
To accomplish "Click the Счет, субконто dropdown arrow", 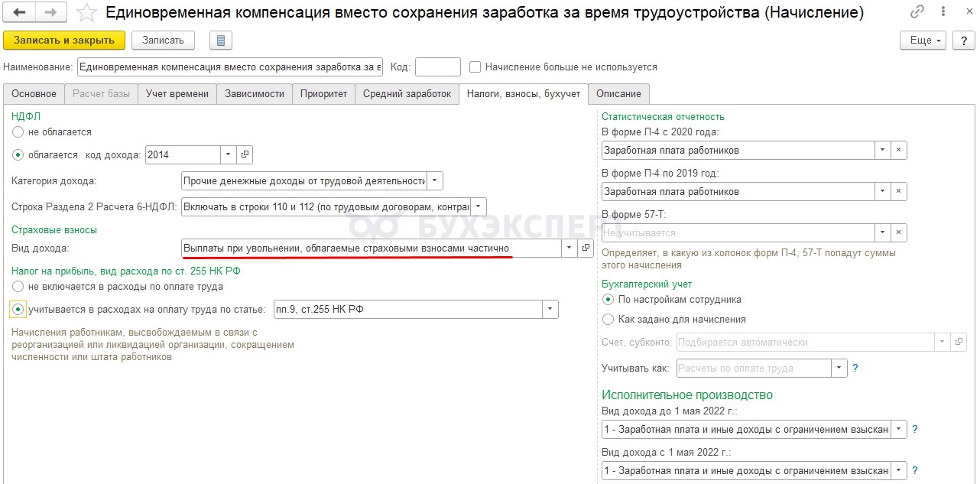I will click(x=943, y=342).
